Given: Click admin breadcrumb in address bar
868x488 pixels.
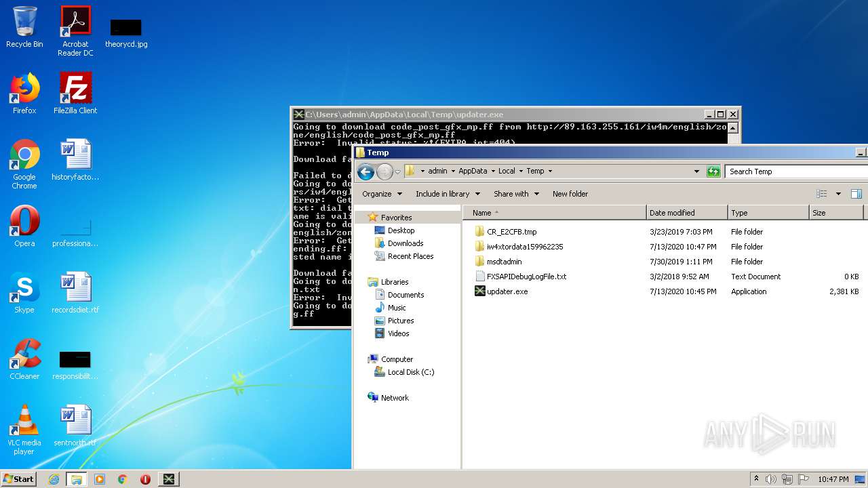Looking at the screenshot, I should click(437, 171).
